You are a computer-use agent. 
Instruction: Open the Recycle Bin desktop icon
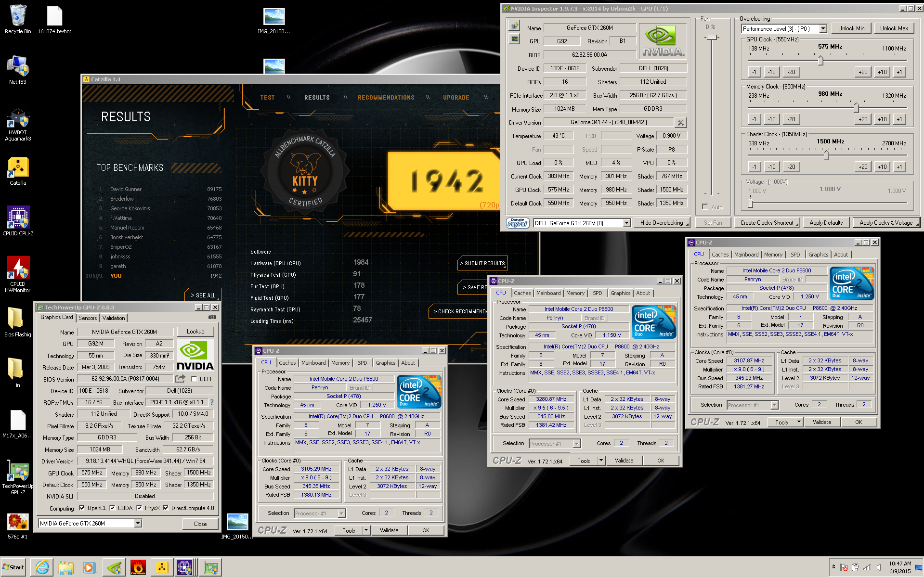click(18, 19)
